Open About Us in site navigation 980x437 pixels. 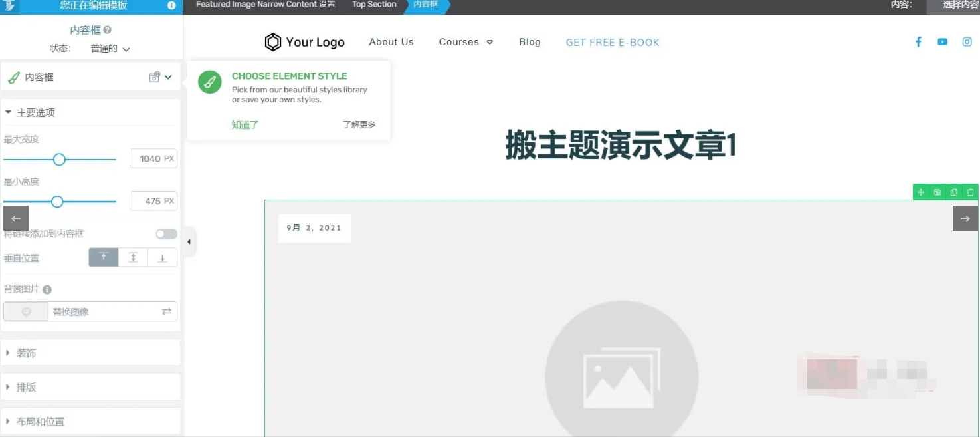(391, 42)
